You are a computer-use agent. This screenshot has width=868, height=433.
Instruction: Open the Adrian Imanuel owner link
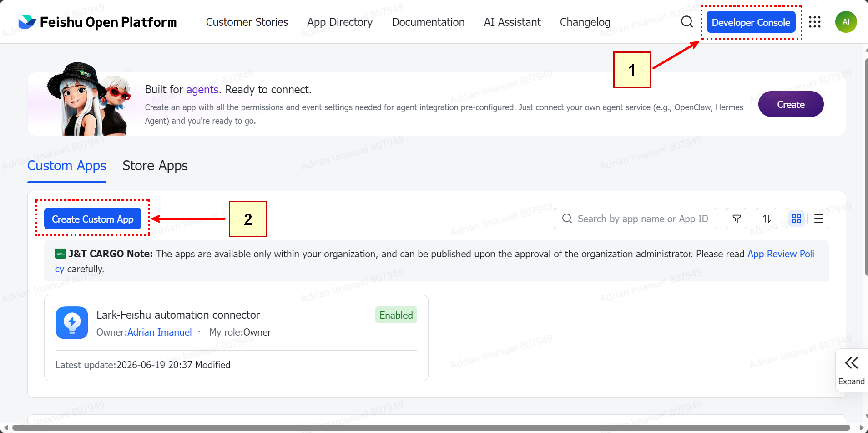[160, 332]
